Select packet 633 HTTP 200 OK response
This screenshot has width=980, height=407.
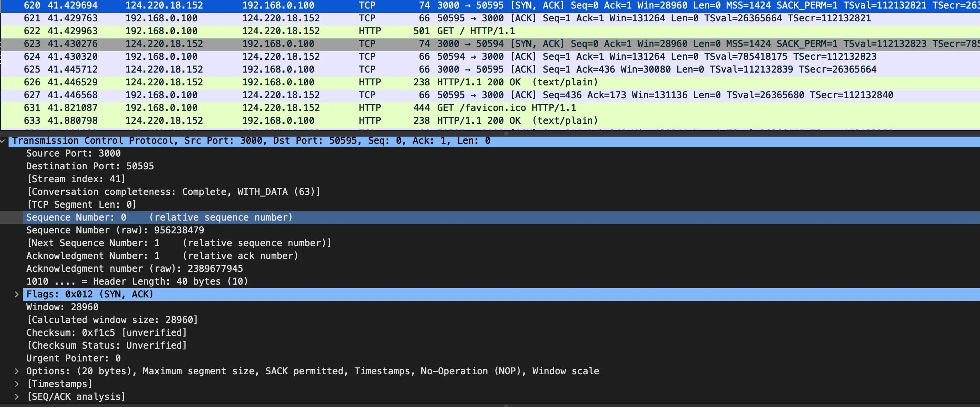[x=490, y=121]
